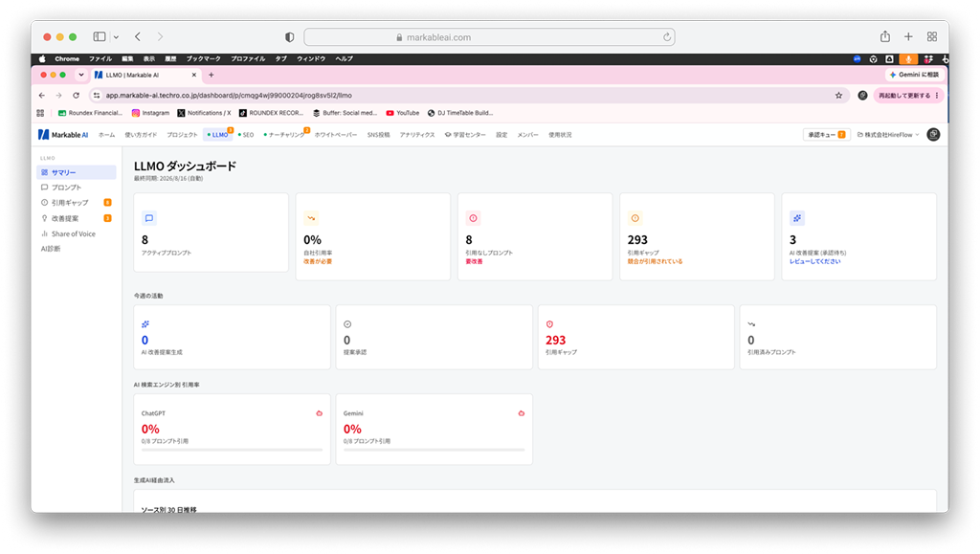Click the 承認キュー button
Image resolution: width=980 pixels, height=554 pixels.
[x=826, y=135]
